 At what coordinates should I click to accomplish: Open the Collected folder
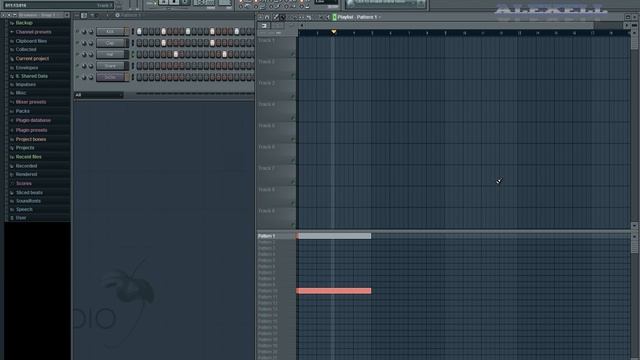[x=26, y=49]
